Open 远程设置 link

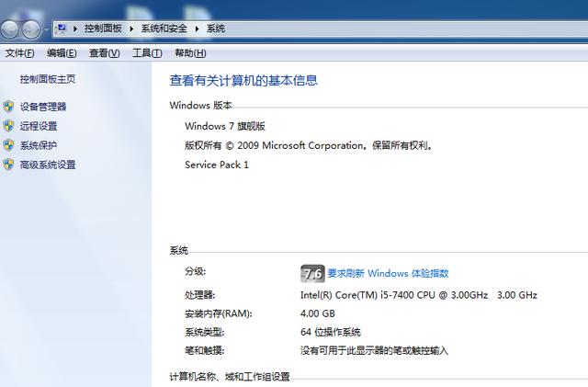(x=39, y=126)
